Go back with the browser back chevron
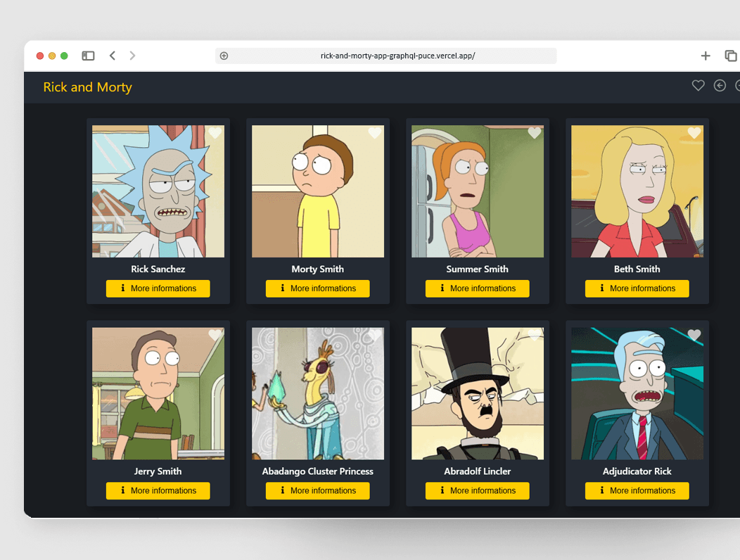The width and height of the screenshot is (740, 560). click(x=113, y=56)
